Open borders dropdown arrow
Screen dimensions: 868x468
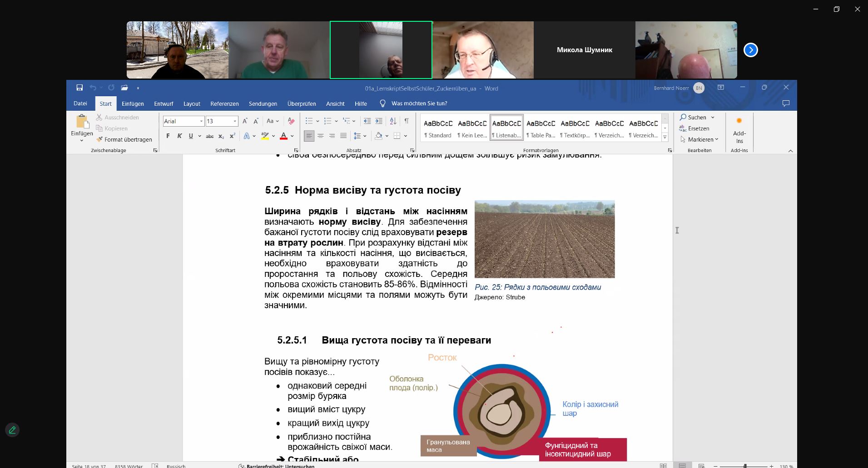[x=406, y=136]
